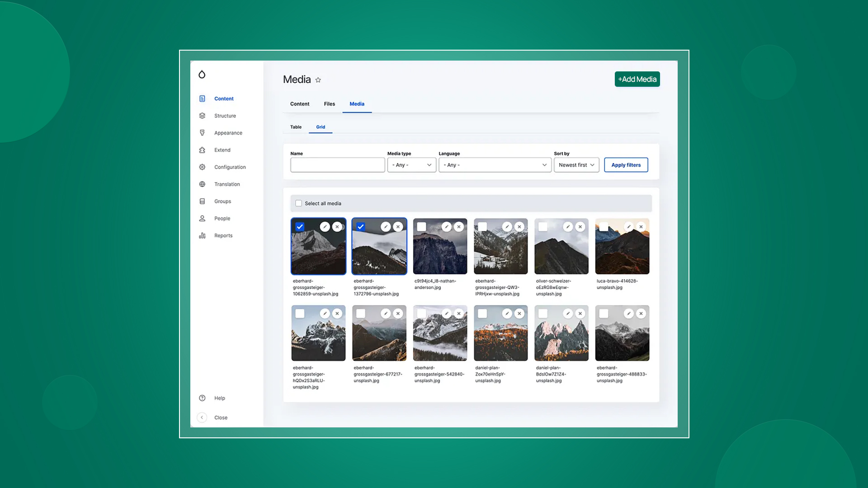Click the Content sidebar icon
This screenshot has width=868, height=488.
[x=202, y=99]
